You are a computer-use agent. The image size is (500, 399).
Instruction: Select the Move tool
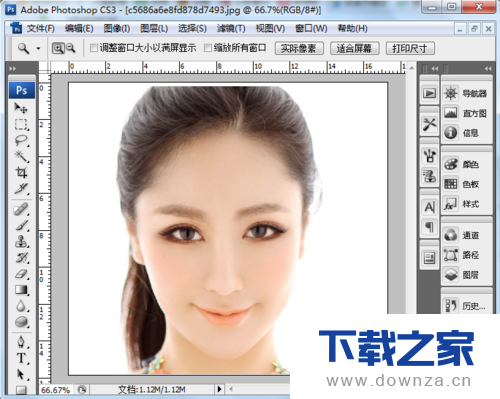(x=21, y=108)
